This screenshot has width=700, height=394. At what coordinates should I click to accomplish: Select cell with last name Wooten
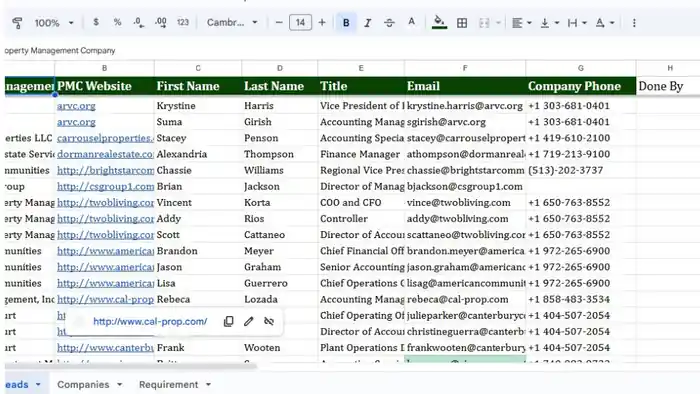(x=279, y=348)
